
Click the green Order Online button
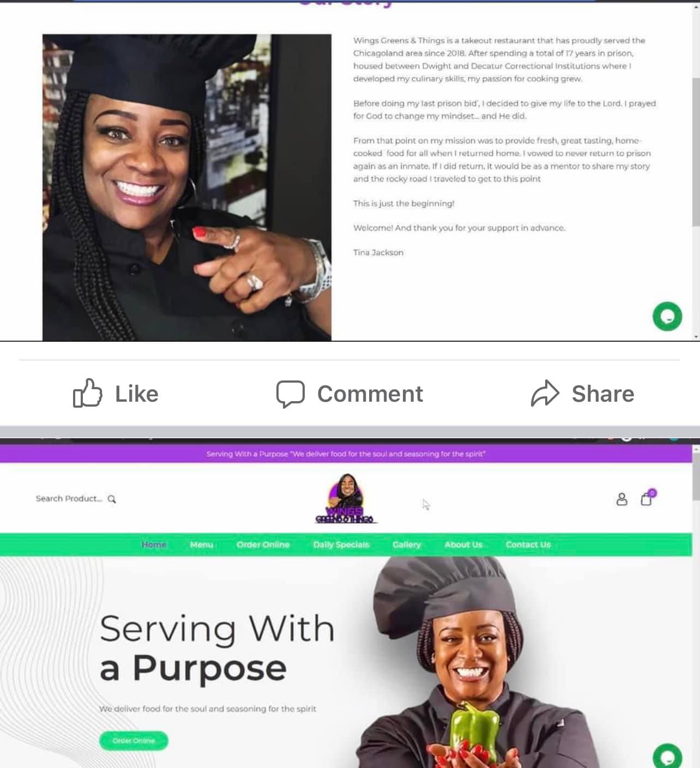point(134,740)
